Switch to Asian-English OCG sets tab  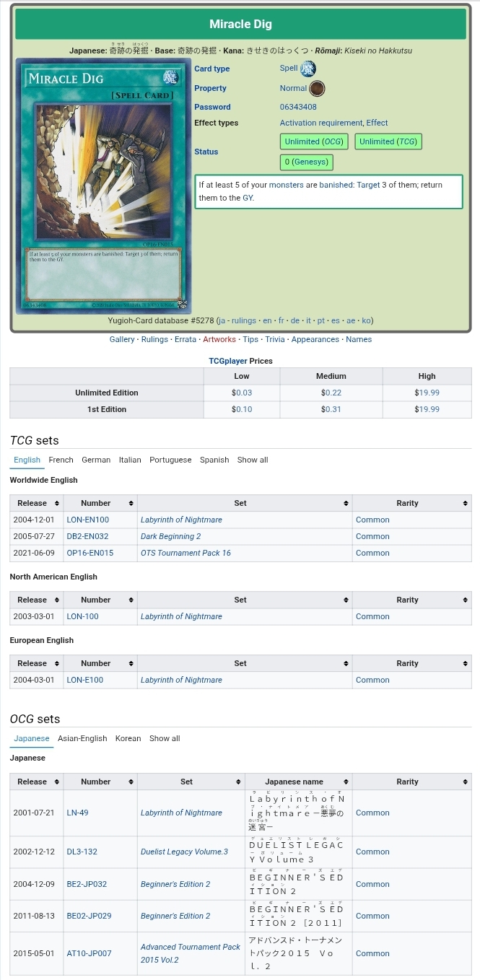click(82, 738)
